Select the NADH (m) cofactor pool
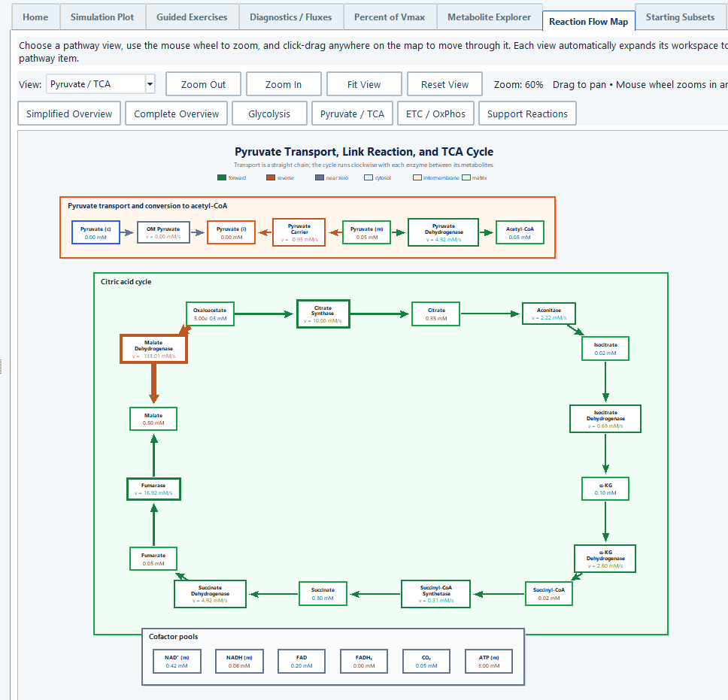This screenshot has height=700, width=728. (x=239, y=661)
